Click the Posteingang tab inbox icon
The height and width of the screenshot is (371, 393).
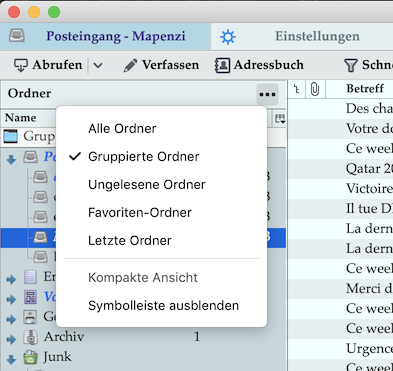(x=17, y=35)
